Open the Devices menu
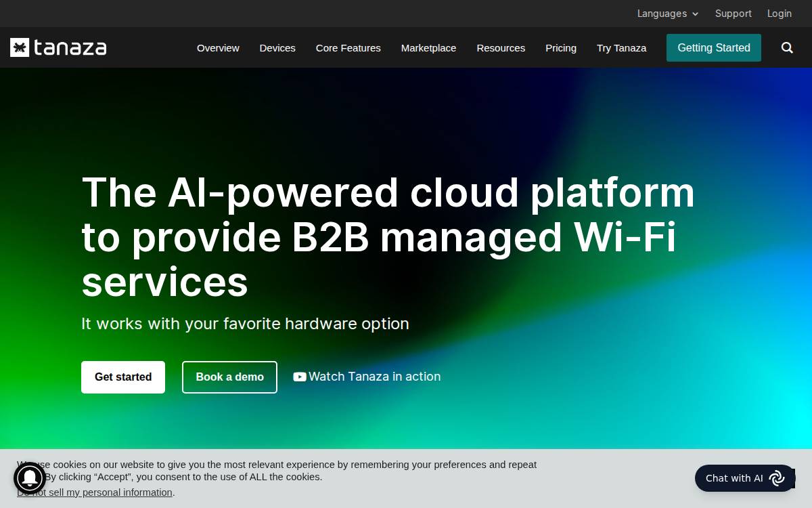Image resolution: width=812 pixels, height=508 pixels. click(x=277, y=48)
